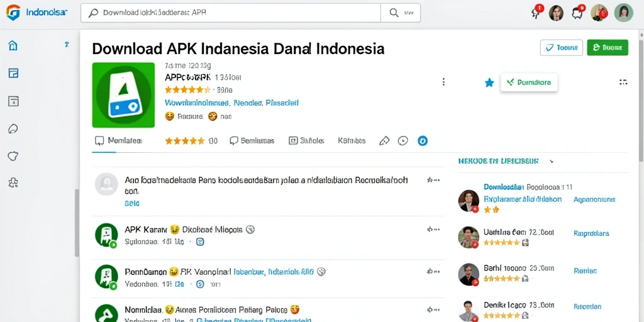Open the second avatar with red badge
This screenshot has height=322, width=644.
tap(599, 13)
